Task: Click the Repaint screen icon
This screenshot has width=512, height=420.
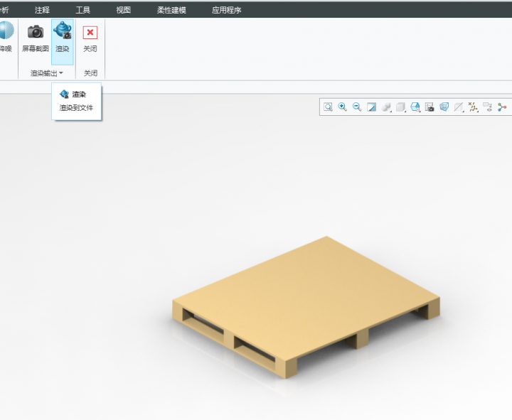Action: pos(371,107)
